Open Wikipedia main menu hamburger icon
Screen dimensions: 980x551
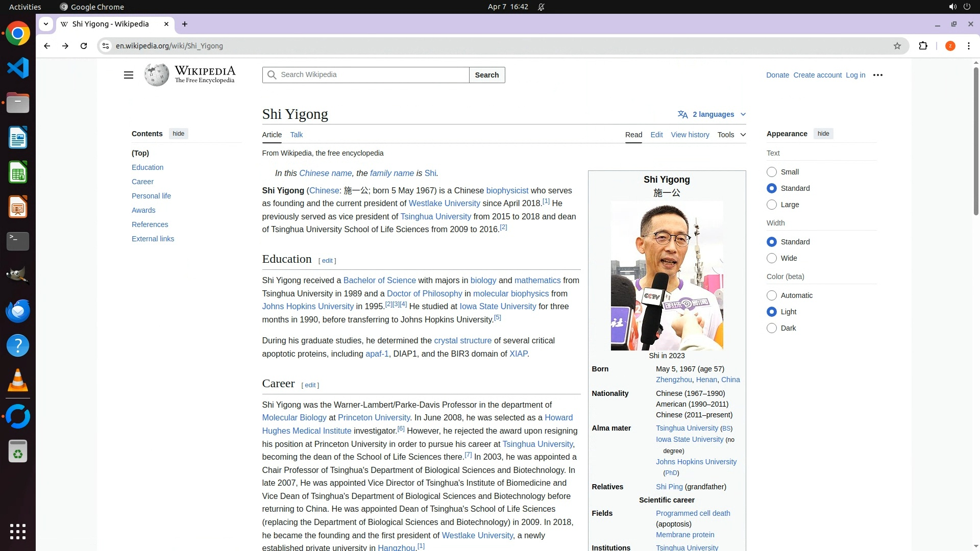[128, 75]
